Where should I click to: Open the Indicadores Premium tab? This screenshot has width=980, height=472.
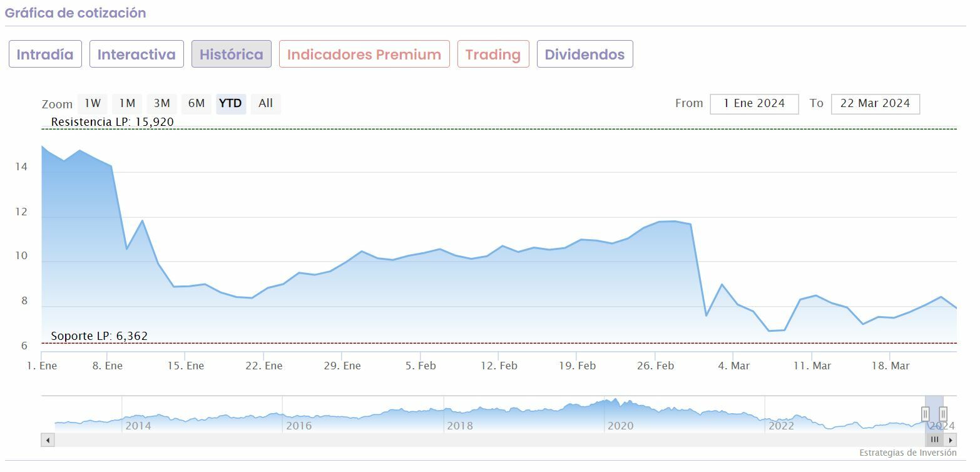pyautogui.click(x=364, y=54)
